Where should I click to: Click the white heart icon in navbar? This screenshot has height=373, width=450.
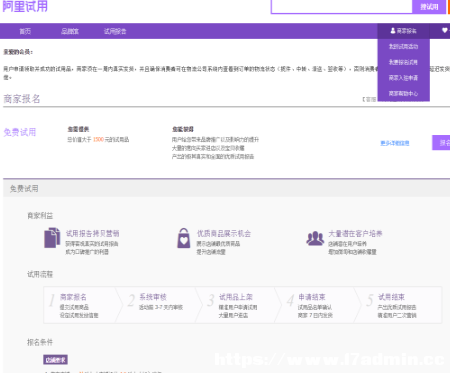445,30
